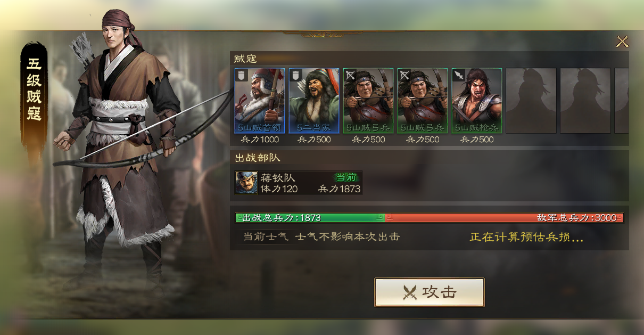
Task: Click the troop strength comparison bar
Action: [430, 218]
